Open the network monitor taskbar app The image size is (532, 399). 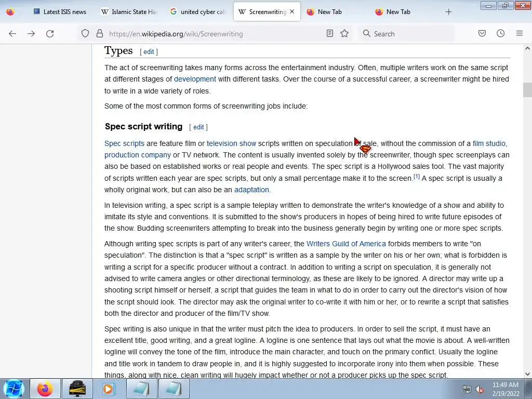pos(77,389)
